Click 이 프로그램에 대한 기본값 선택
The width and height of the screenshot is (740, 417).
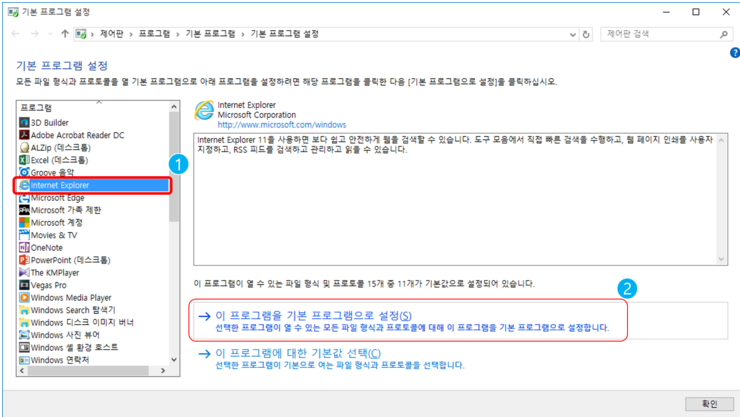[298, 353]
